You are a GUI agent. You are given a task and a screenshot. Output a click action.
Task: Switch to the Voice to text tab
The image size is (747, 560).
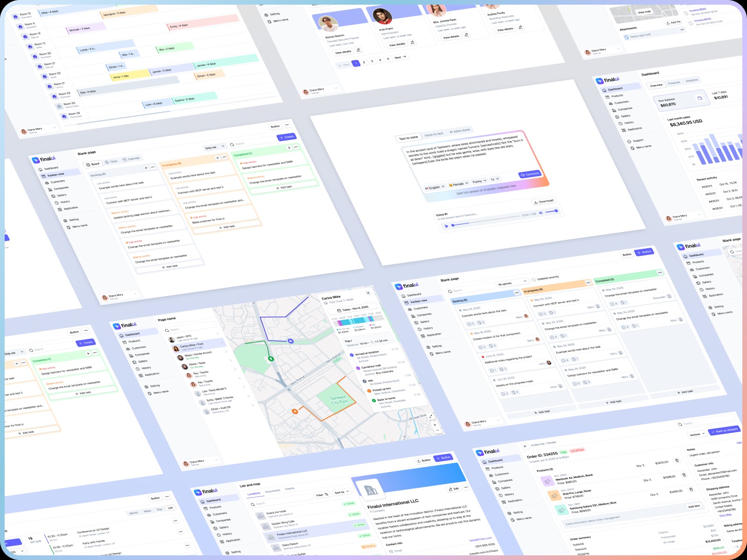[x=434, y=134]
